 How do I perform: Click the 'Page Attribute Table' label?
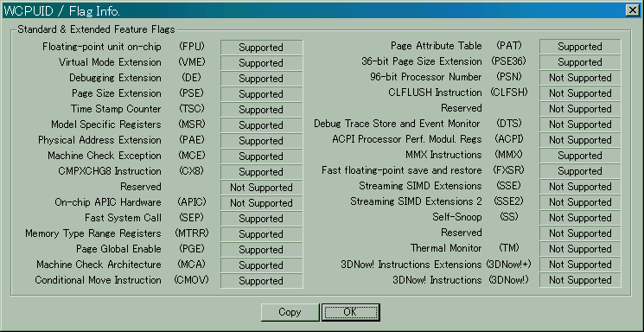[437, 46]
